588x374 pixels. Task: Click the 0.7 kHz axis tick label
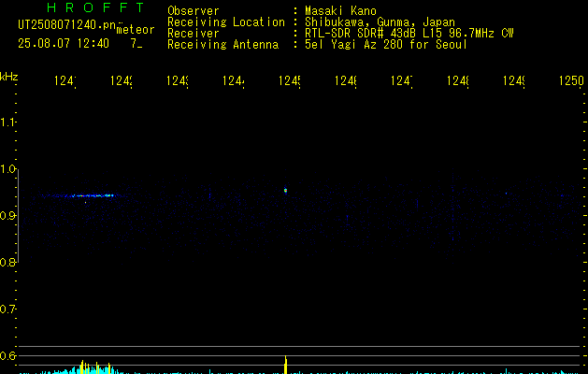click(7, 309)
